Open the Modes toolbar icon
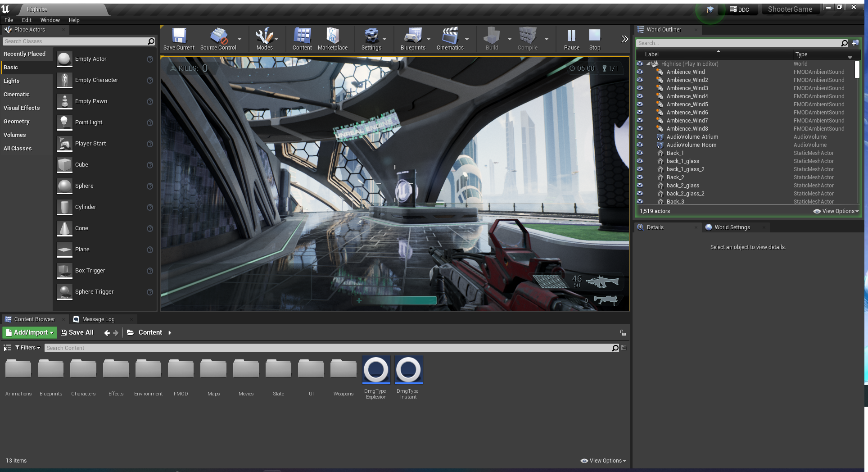The image size is (868, 472). click(x=264, y=36)
